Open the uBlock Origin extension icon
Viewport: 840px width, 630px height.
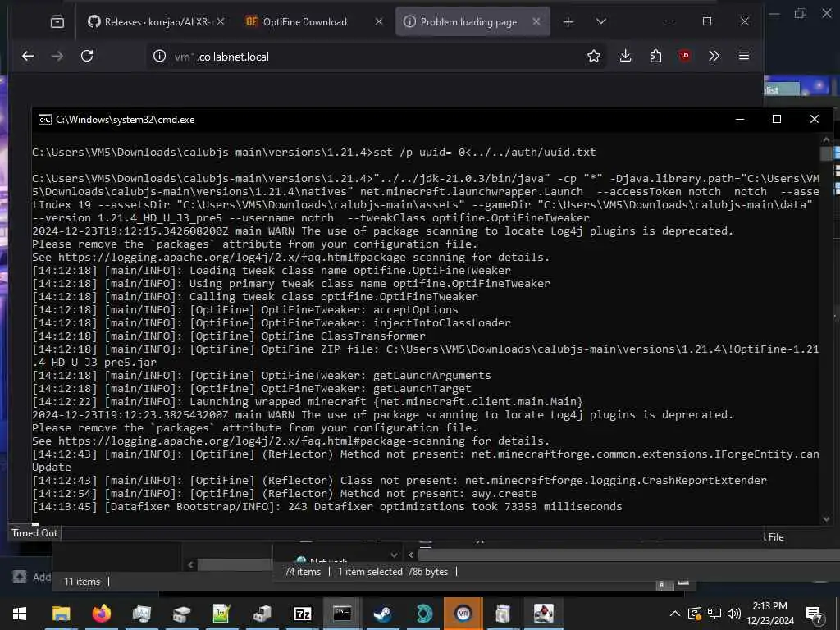coord(684,56)
